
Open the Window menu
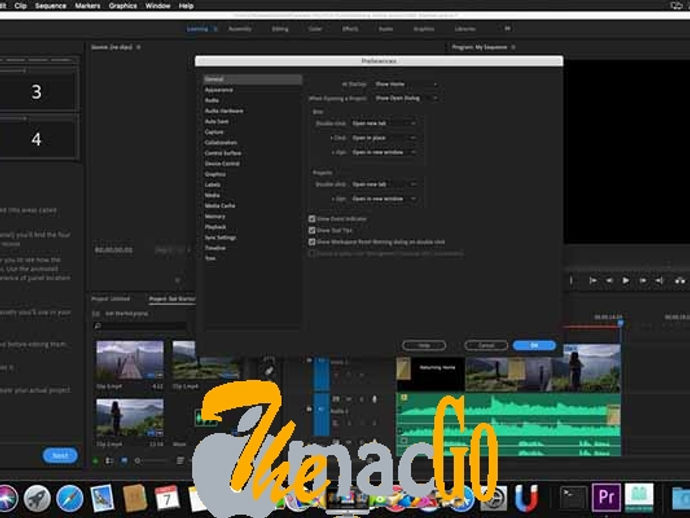(x=158, y=6)
